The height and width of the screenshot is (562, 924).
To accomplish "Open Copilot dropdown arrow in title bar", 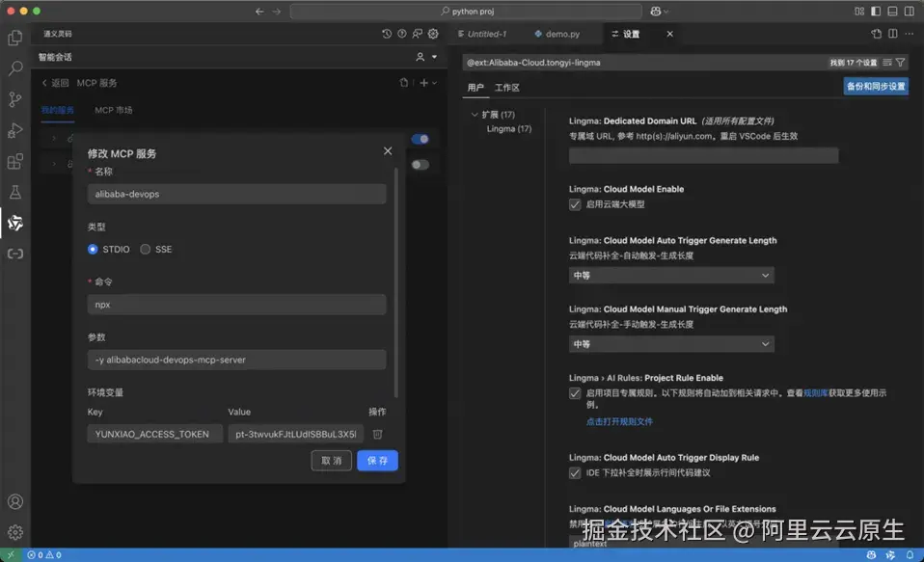I will click(x=666, y=12).
